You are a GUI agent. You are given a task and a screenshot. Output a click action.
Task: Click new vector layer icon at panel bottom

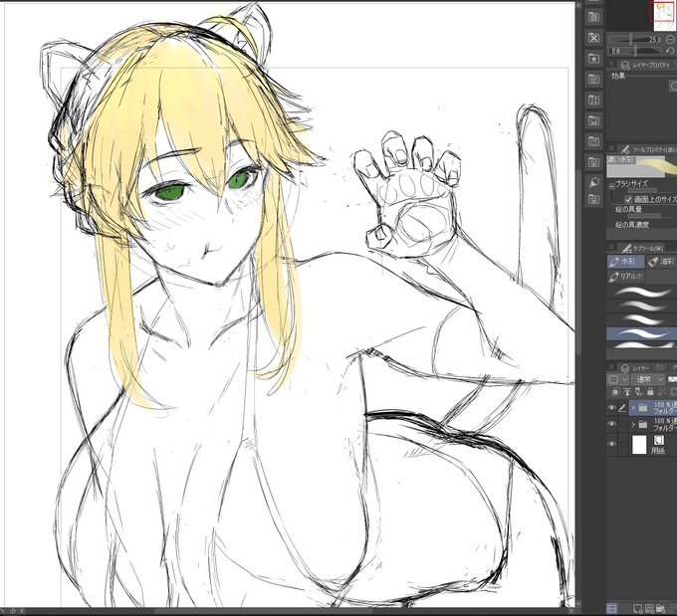point(649,609)
